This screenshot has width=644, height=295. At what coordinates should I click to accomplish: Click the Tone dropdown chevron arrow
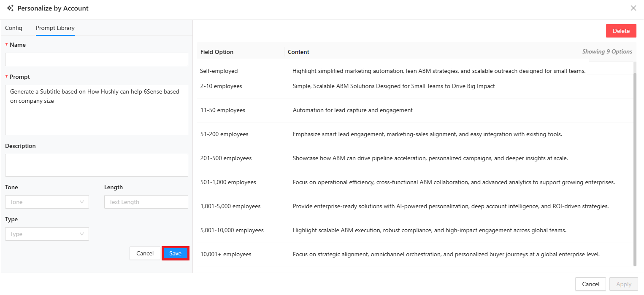(82, 202)
